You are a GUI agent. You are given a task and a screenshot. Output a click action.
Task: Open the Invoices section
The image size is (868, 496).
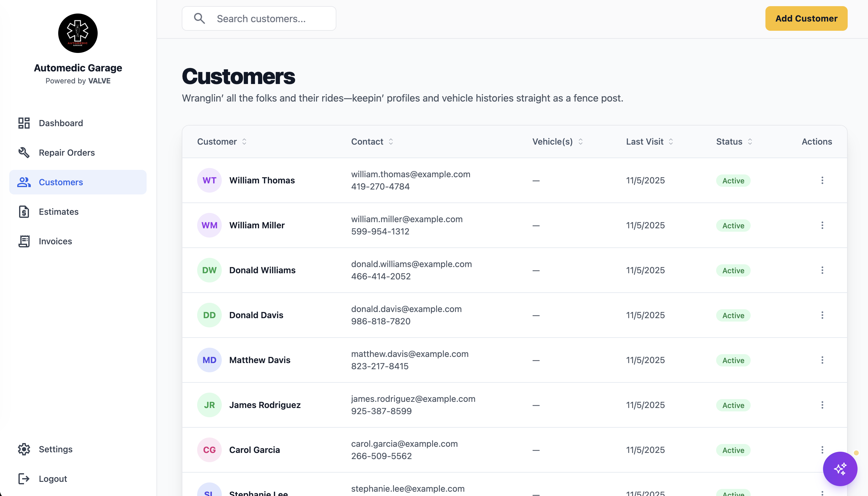tap(55, 241)
